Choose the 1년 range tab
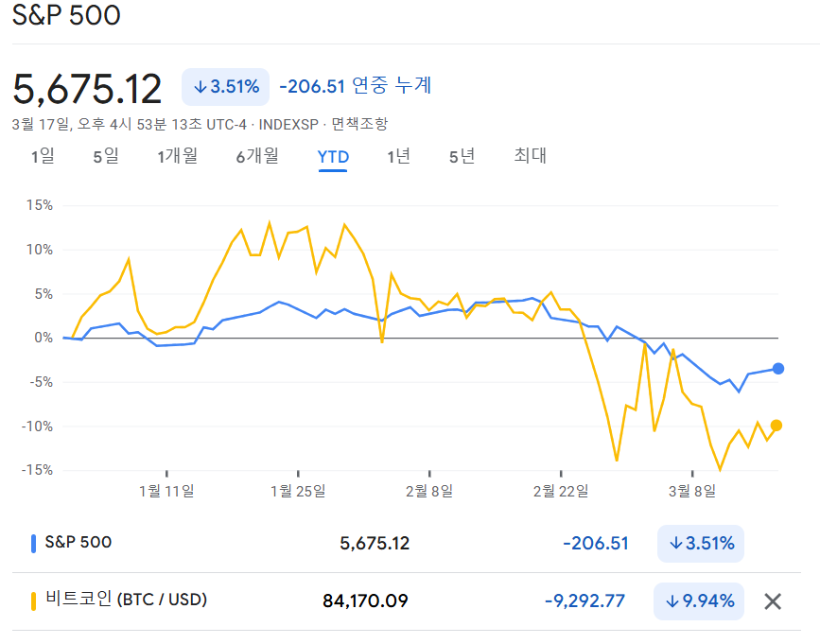The width and height of the screenshot is (820, 644). click(x=398, y=156)
